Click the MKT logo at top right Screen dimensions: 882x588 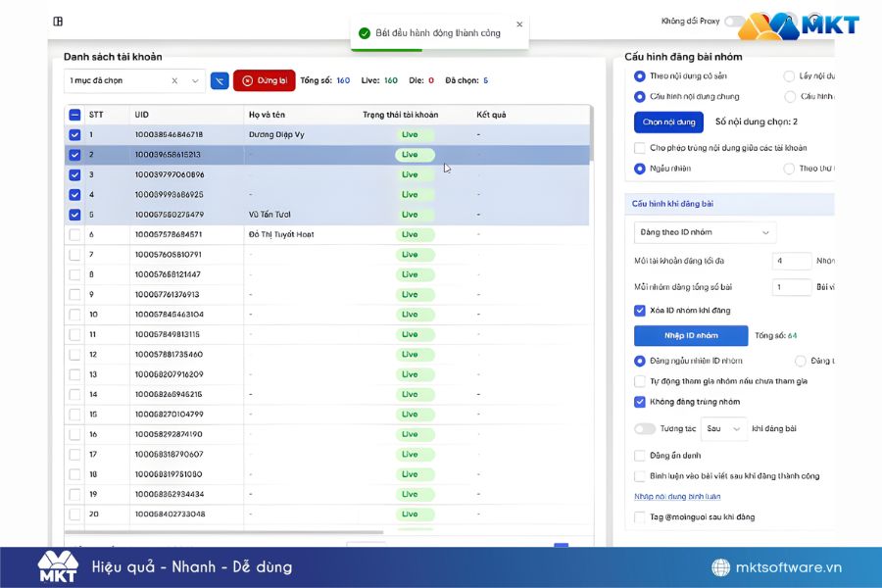coord(799,24)
